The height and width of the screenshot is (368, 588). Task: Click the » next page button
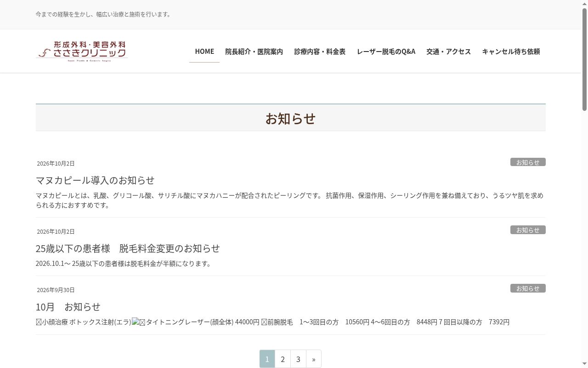(x=314, y=359)
